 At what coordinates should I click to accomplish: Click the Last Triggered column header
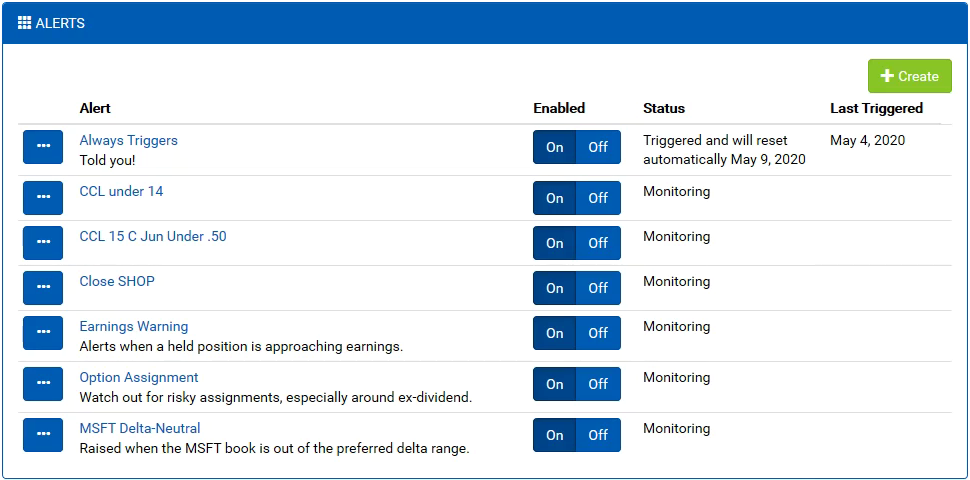[x=876, y=108]
